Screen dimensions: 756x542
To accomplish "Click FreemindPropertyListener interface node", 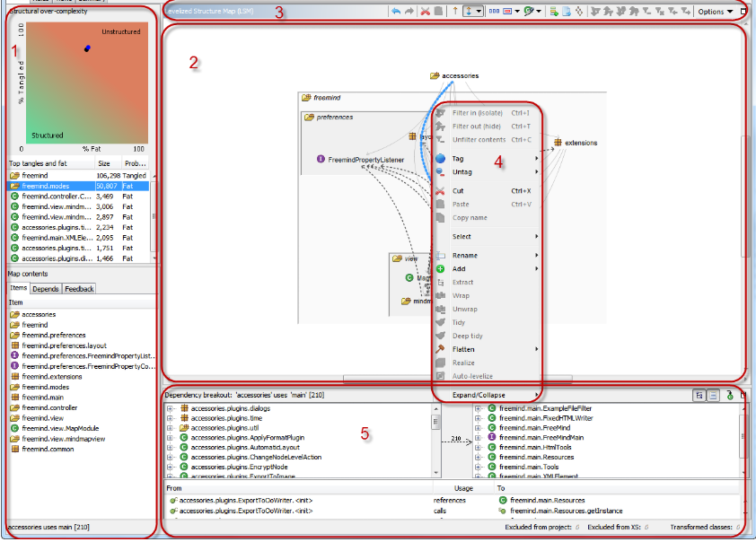I will (x=360, y=160).
